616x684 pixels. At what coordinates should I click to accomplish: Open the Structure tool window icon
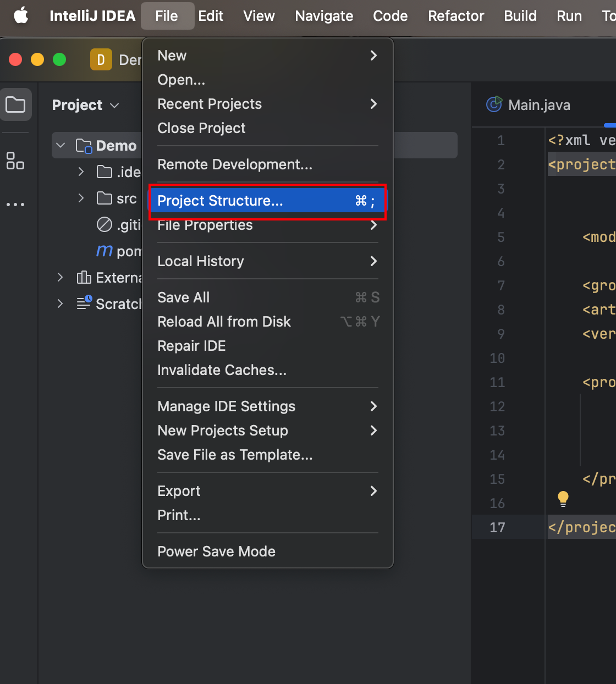[15, 161]
